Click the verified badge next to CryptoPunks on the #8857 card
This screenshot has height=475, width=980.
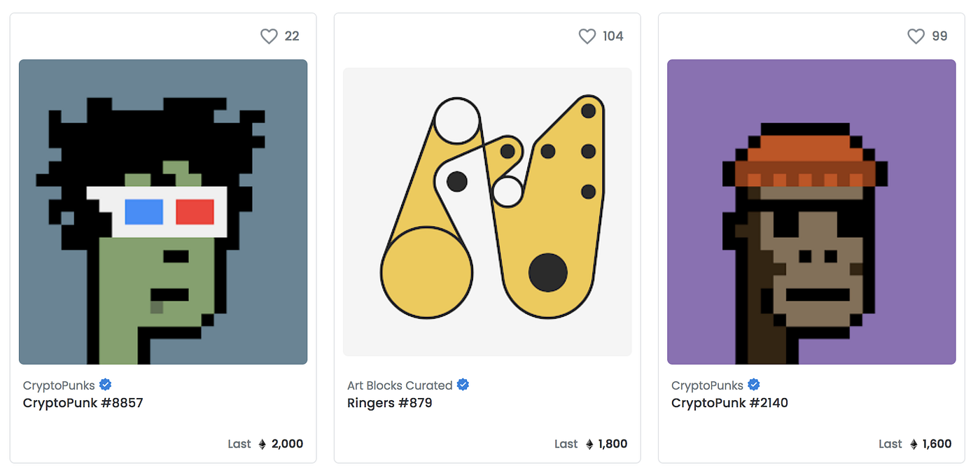(x=106, y=385)
